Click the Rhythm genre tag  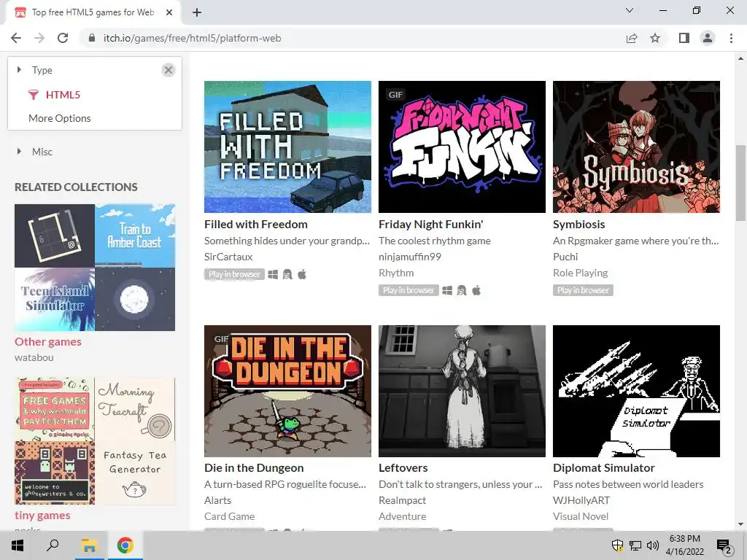tap(396, 273)
